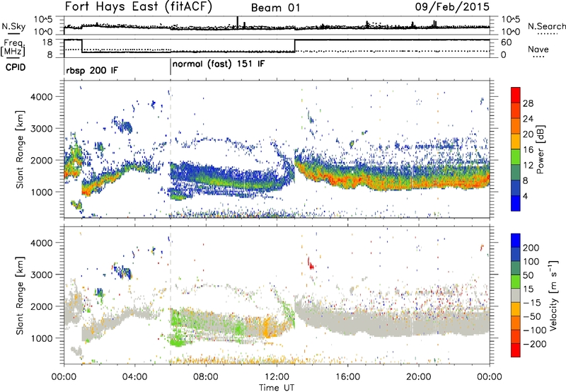Viewport: 566px width, 392px height.
Task: Click the "Time UT" axis label
Action: click(277, 388)
